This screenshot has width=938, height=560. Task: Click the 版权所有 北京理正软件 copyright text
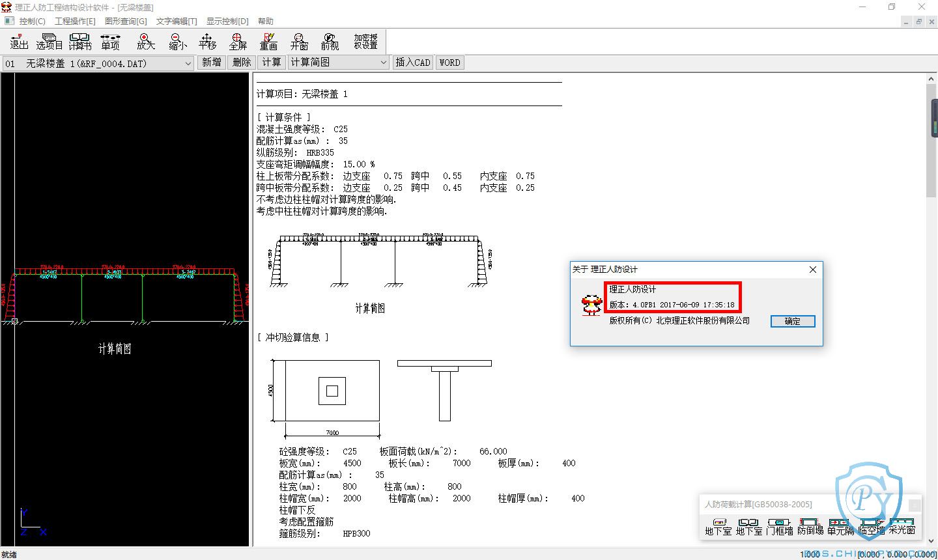tap(679, 320)
